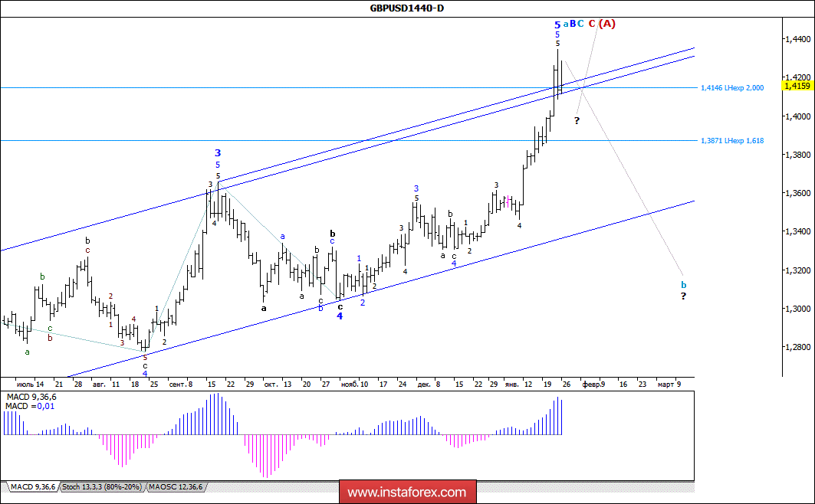
Task: Click the 1,3200 price axis label
Action: 798,270
